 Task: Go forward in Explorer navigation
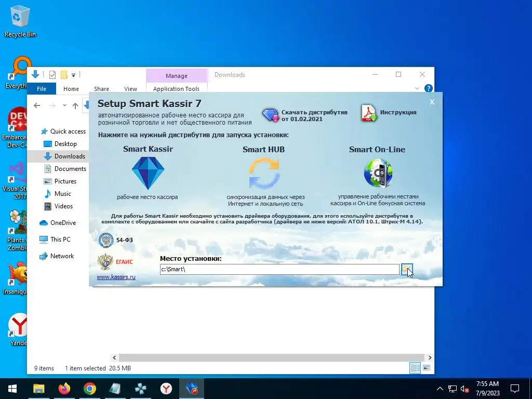coord(52,105)
